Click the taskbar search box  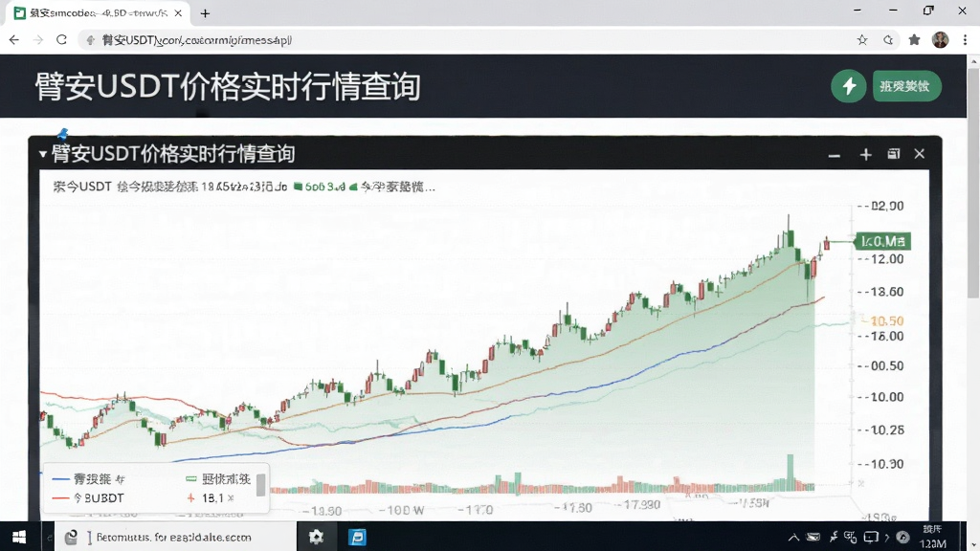point(175,538)
